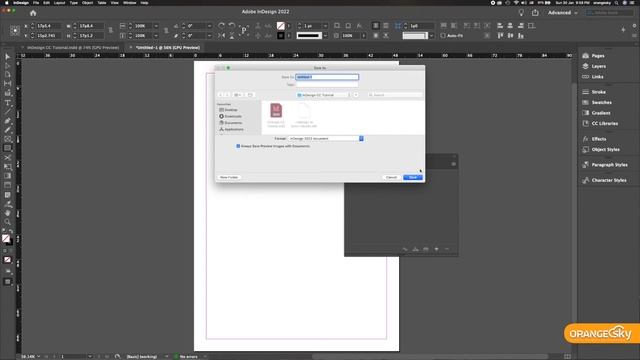Open the File menu
The width and height of the screenshot is (640, 360).
(36, 2)
